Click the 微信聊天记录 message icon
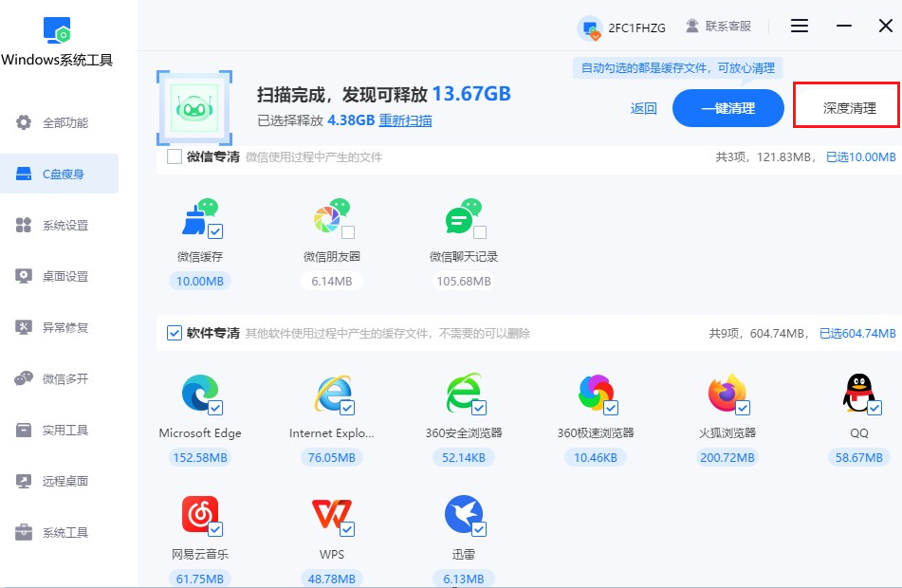Screen dimensions: 902x588 463,215
